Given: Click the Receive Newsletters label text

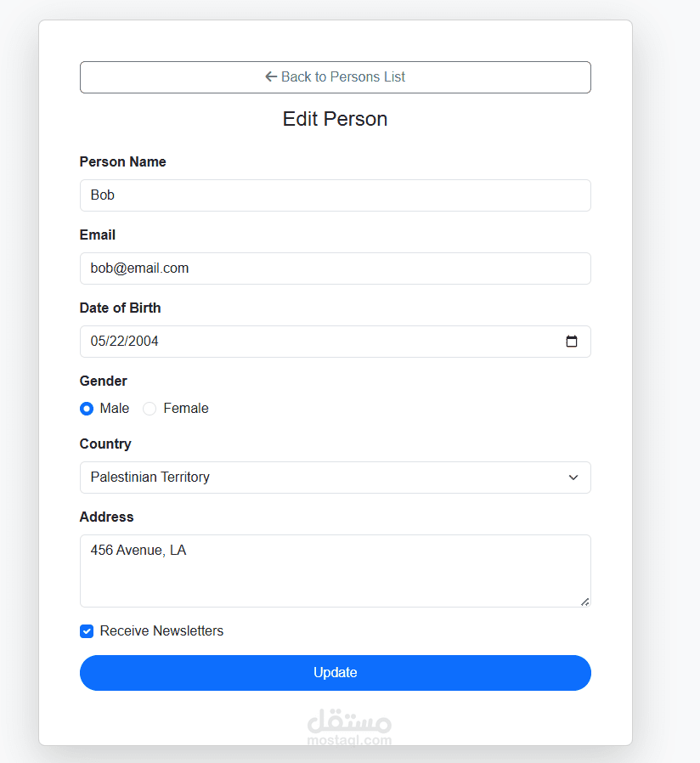Looking at the screenshot, I should point(161,631).
